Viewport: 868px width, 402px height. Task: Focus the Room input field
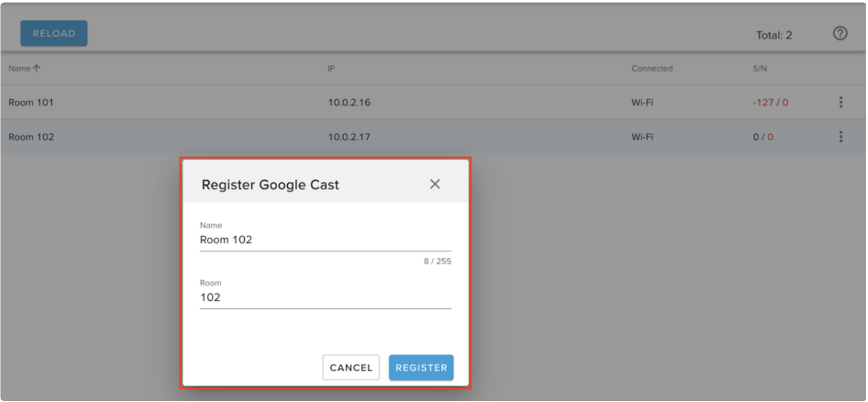coord(325,297)
